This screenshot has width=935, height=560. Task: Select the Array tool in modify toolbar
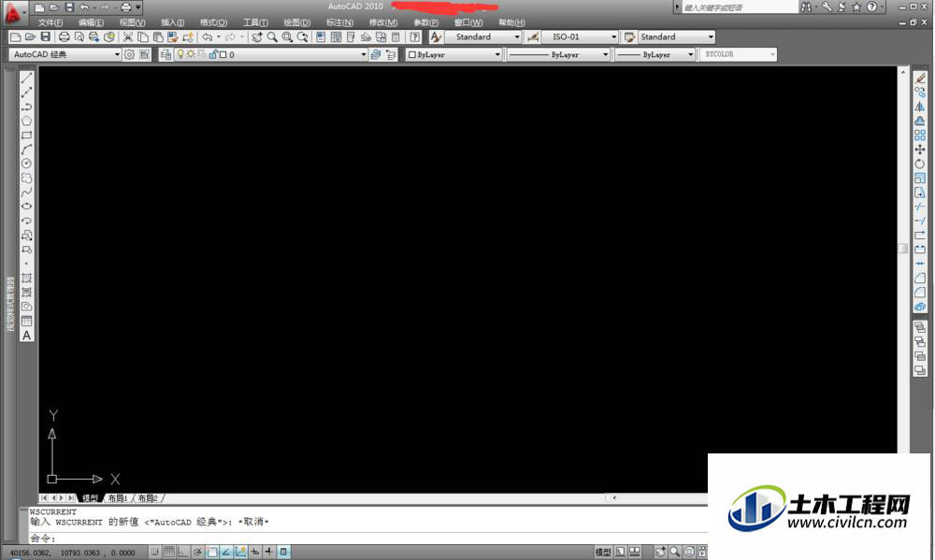point(920,136)
